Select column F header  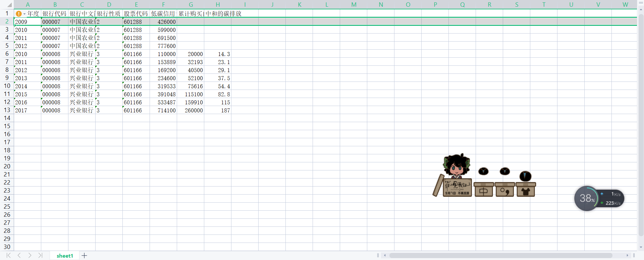point(163,5)
